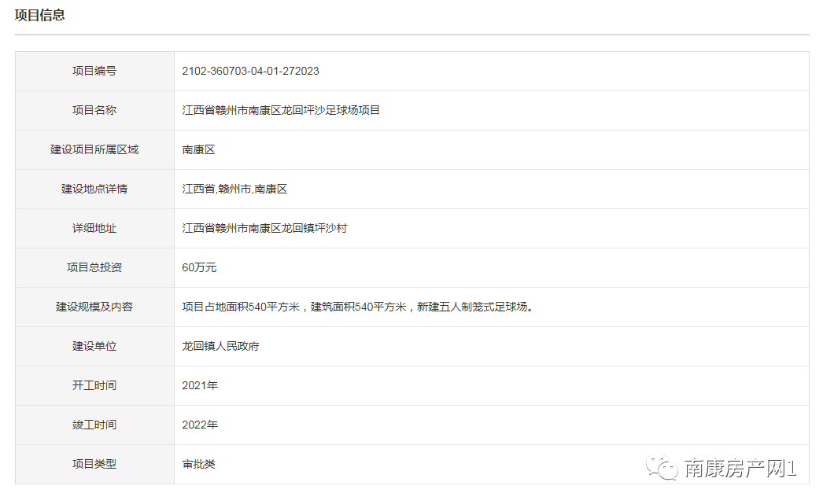Select project number 2102-360703-04-01-272023
This screenshot has width=823, height=504.
(x=250, y=71)
